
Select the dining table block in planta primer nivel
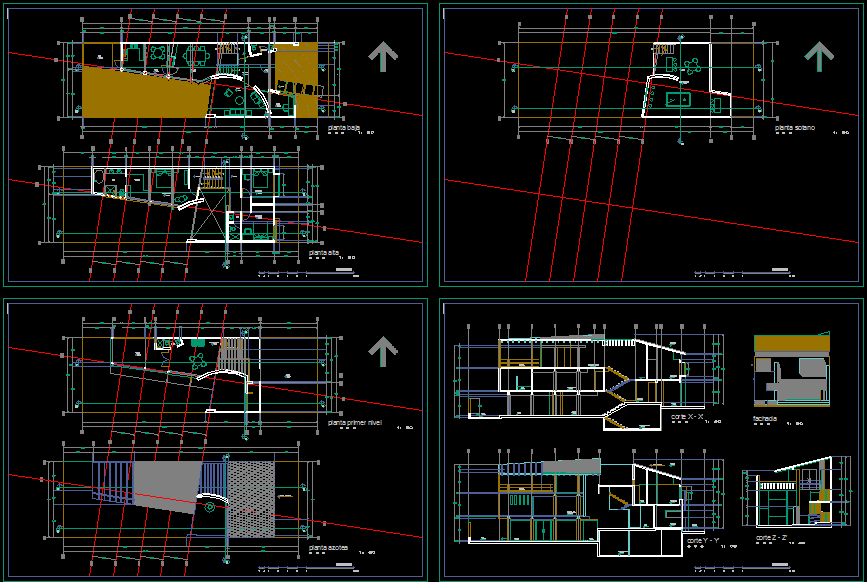pos(198,362)
